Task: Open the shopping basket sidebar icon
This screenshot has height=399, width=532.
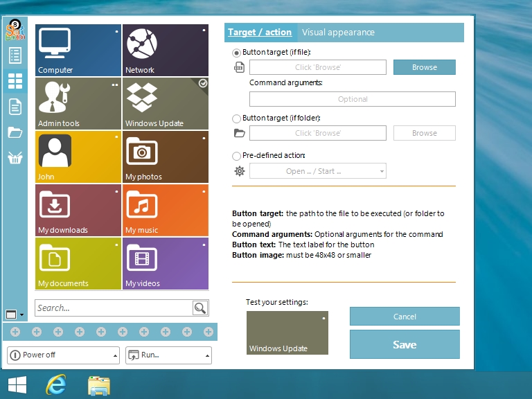Action: tap(15, 158)
